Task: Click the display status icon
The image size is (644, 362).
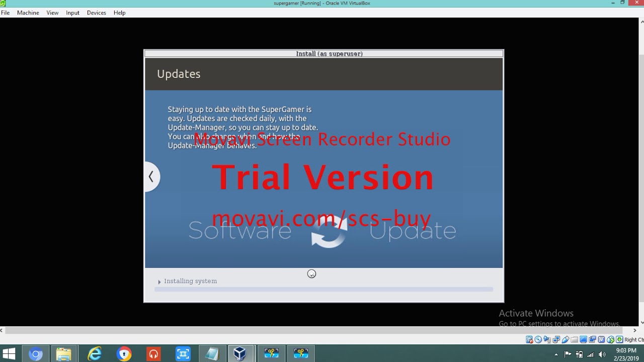Action: (583, 339)
